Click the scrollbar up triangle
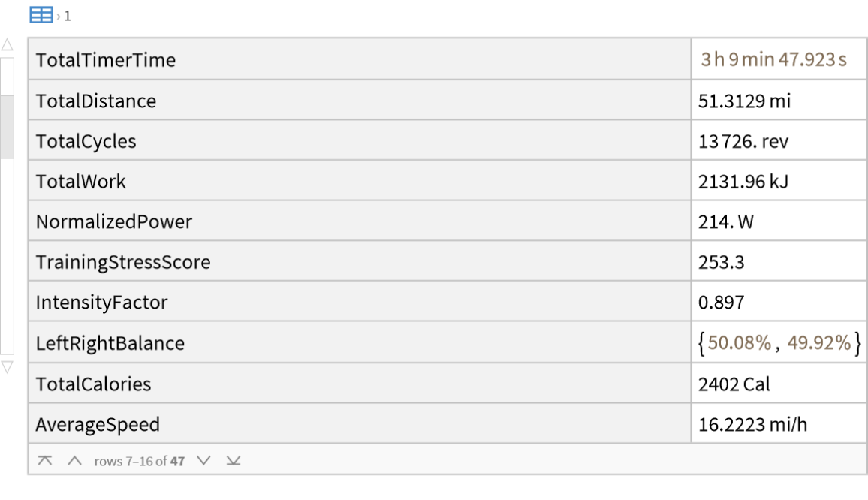868x500 pixels. coord(7,45)
